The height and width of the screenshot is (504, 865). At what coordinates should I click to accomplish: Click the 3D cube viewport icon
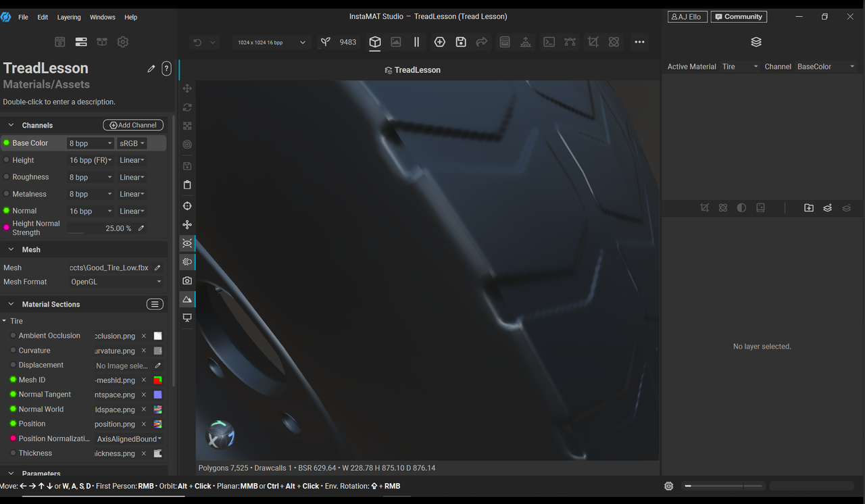375,42
